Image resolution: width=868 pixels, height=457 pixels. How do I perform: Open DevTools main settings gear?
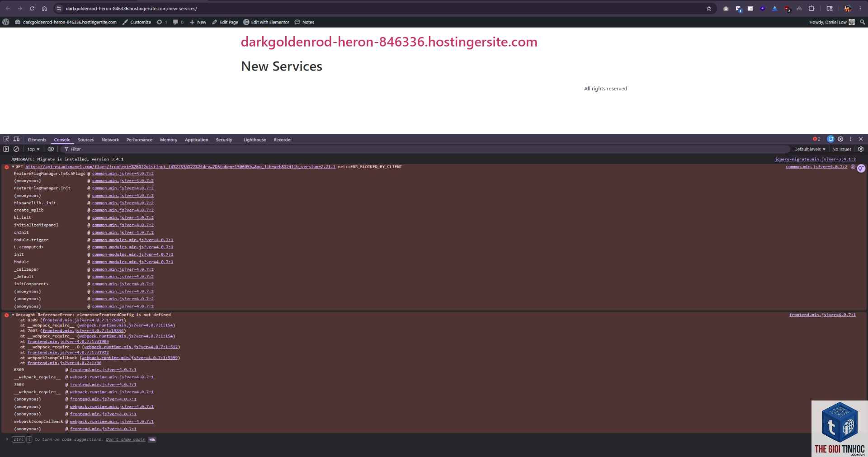click(x=840, y=139)
